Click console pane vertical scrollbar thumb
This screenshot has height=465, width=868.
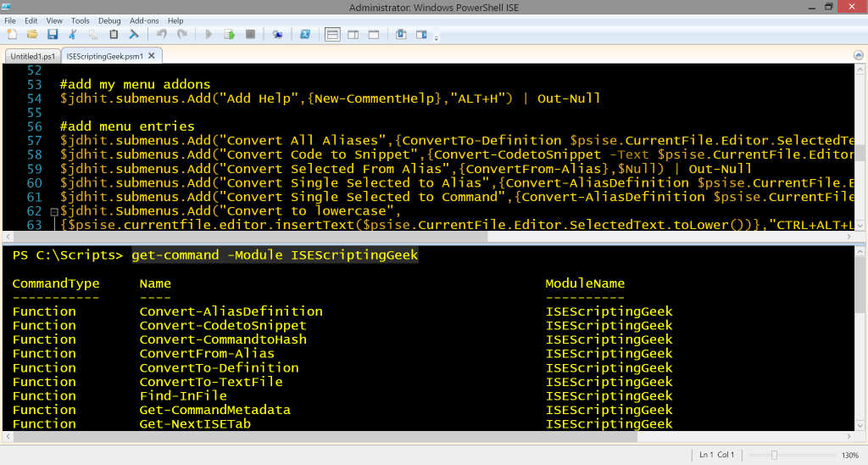click(x=860, y=283)
